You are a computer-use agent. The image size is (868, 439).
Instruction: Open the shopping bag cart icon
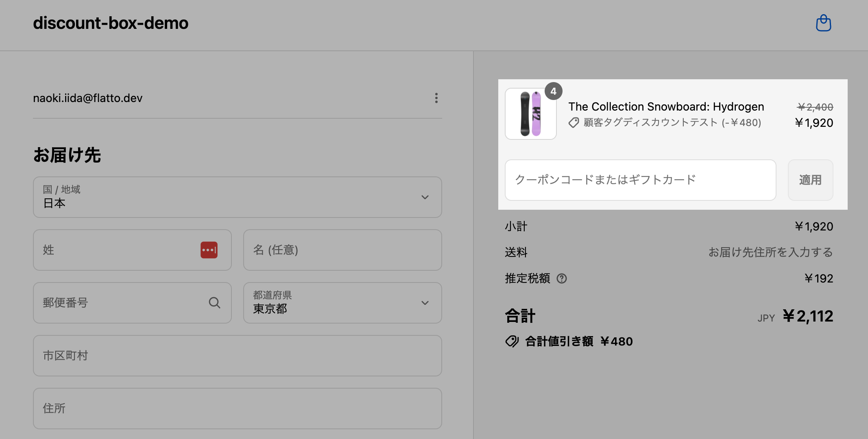[x=823, y=23]
